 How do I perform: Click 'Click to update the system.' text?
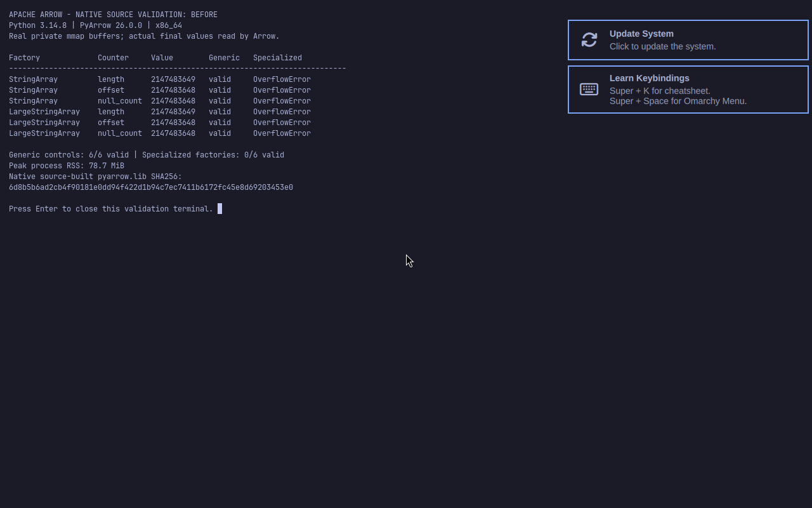(663, 46)
